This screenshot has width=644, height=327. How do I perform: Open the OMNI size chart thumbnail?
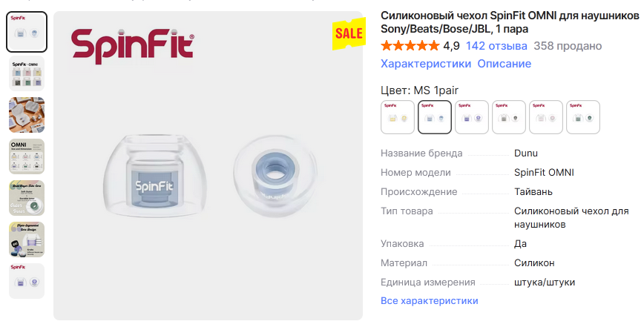click(27, 156)
